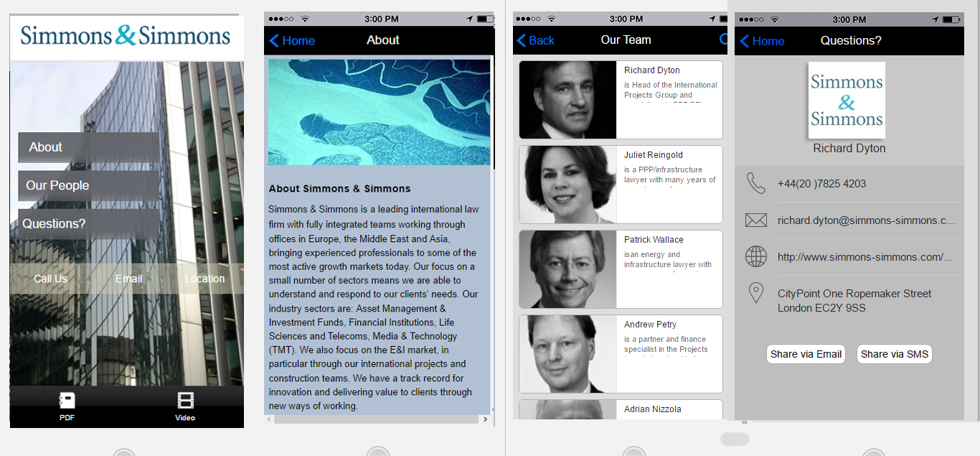Click Share via SMS button
Image resolution: width=980 pixels, height=456 pixels.
894,354
